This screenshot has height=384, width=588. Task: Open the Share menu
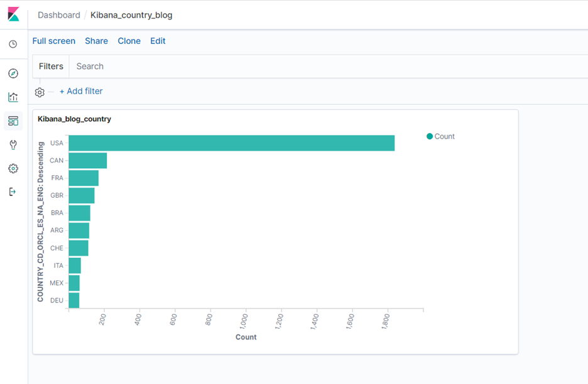point(96,41)
